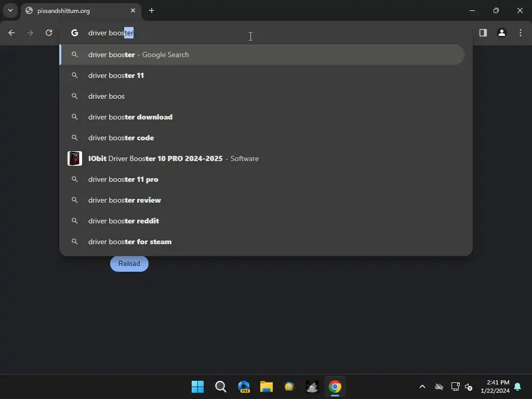532x399 pixels.
Task: Select the 'driver booster 11' suggestion
Action: pos(262,75)
